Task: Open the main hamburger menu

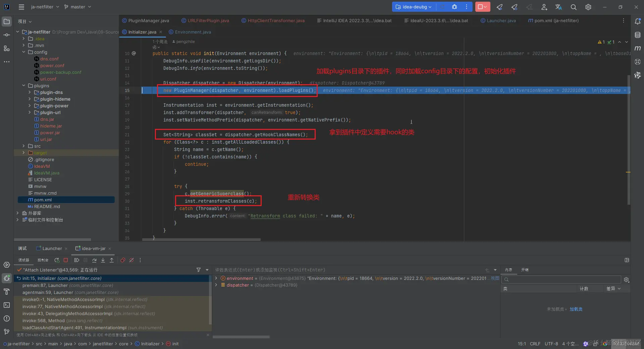Action: point(21,7)
